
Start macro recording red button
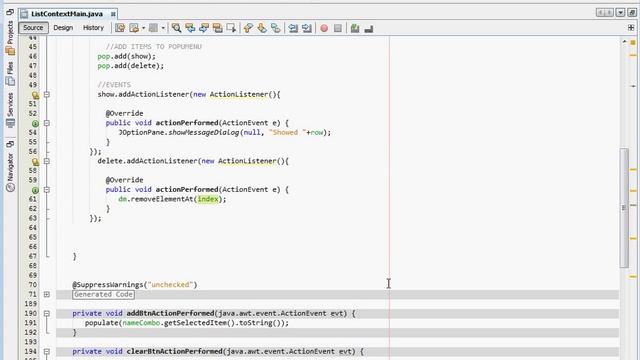(324, 28)
